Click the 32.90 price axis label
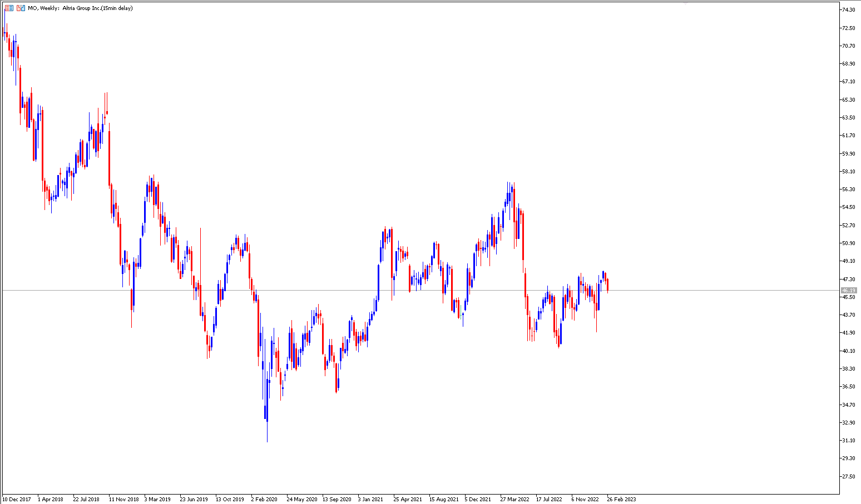The height and width of the screenshot is (504, 861). click(x=849, y=423)
